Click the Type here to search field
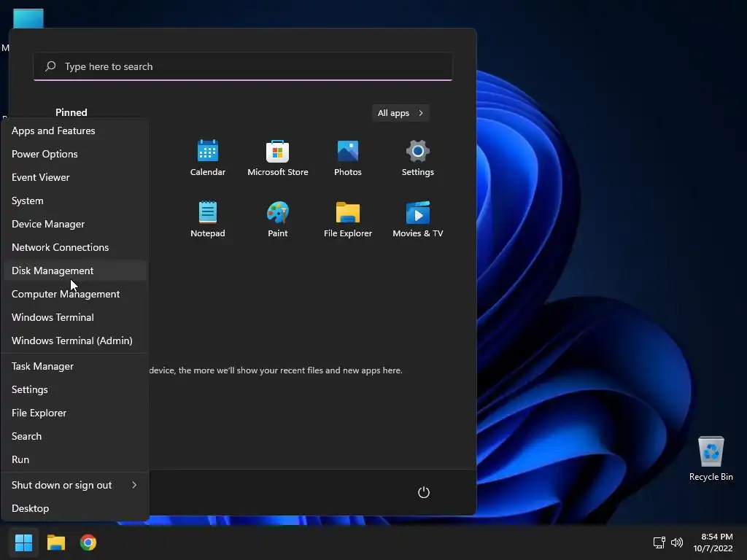This screenshot has height=560, width=747. (x=243, y=66)
